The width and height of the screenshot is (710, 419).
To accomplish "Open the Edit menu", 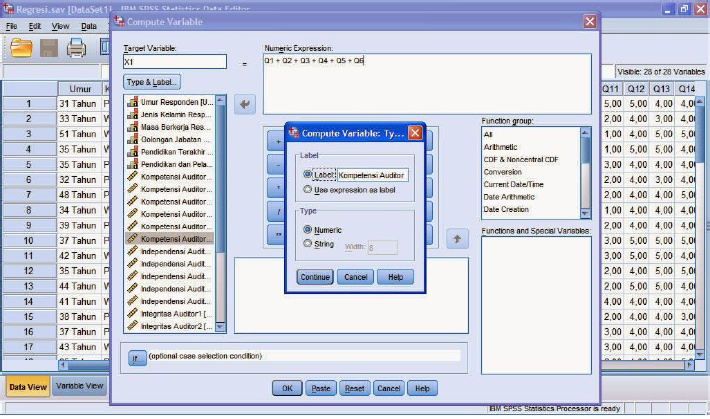I will point(35,25).
